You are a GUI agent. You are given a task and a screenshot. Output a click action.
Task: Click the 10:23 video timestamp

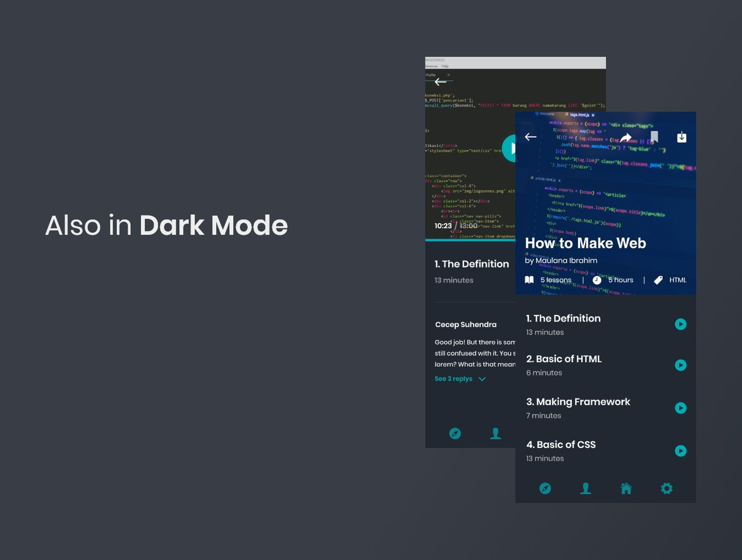(443, 226)
